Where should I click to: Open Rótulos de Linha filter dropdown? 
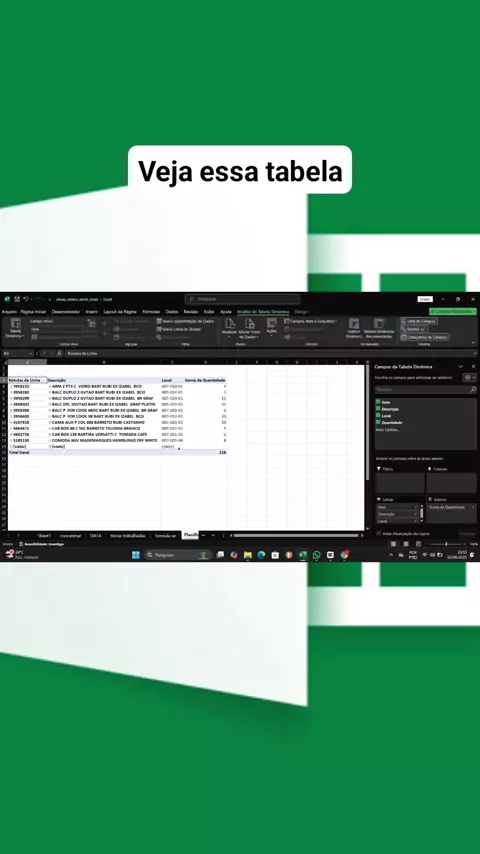coord(44,380)
